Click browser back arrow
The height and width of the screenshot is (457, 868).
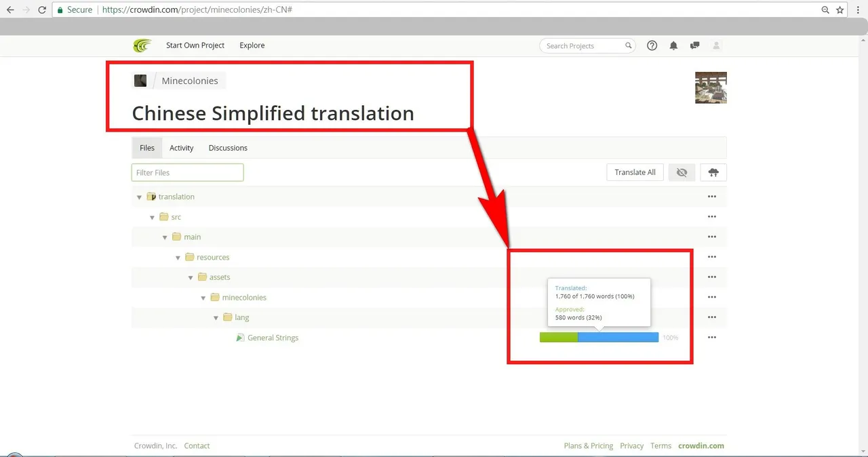[x=10, y=10]
